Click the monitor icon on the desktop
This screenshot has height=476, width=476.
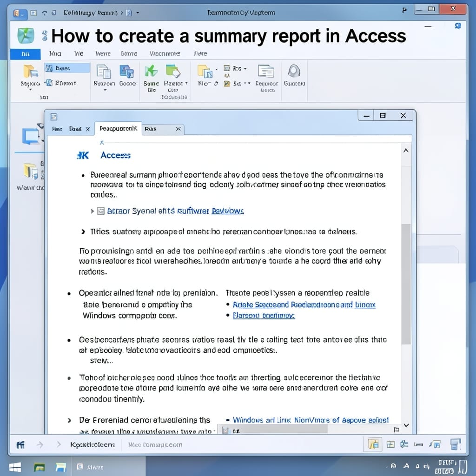tap(30, 136)
